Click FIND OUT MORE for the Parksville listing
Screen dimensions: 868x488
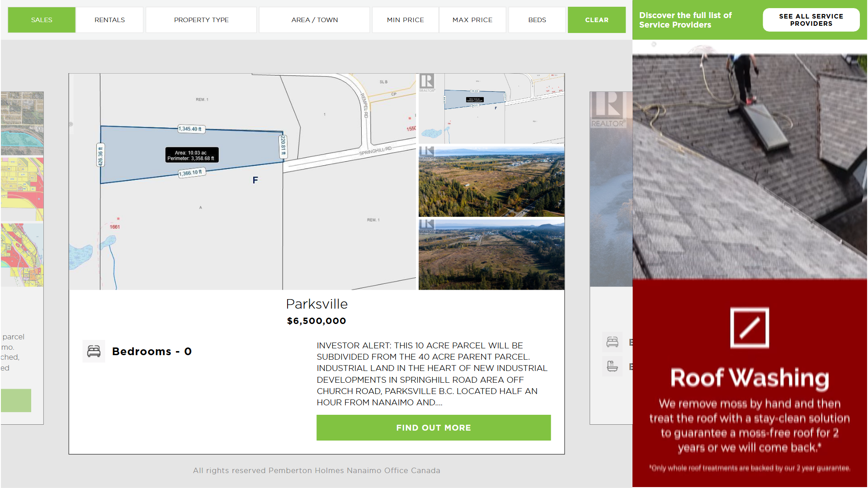coord(433,427)
